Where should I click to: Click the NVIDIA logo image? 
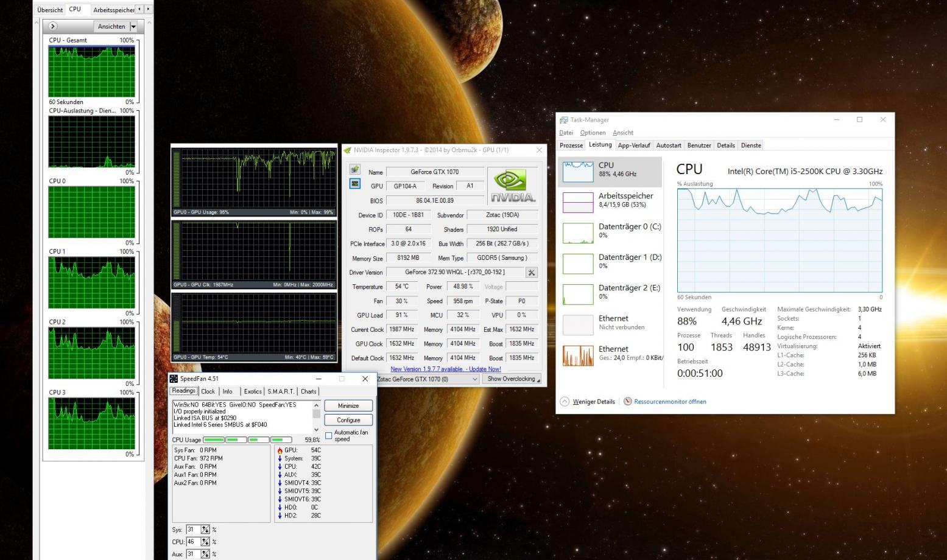pyautogui.click(x=513, y=186)
